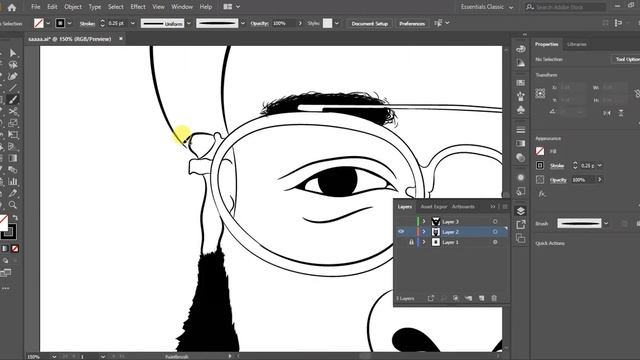The width and height of the screenshot is (640, 360).
Task: Open the Symbols panel icon in dock
Action: click(x=520, y=110)
